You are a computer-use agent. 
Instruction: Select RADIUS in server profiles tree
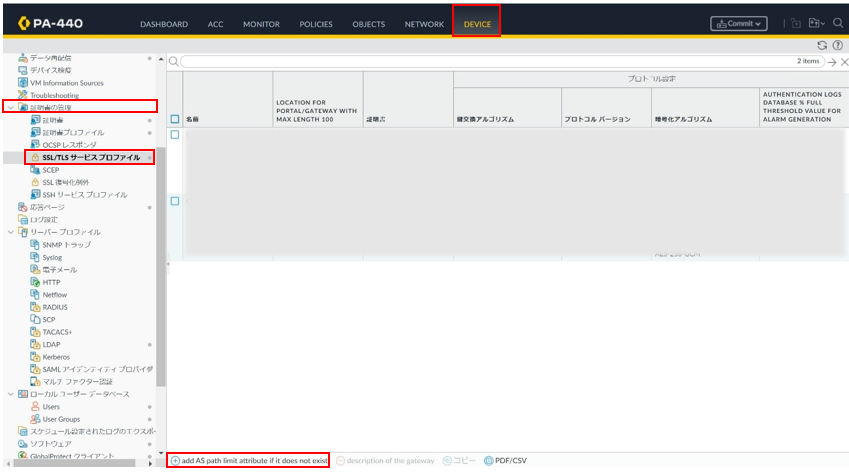pos(52,307)
